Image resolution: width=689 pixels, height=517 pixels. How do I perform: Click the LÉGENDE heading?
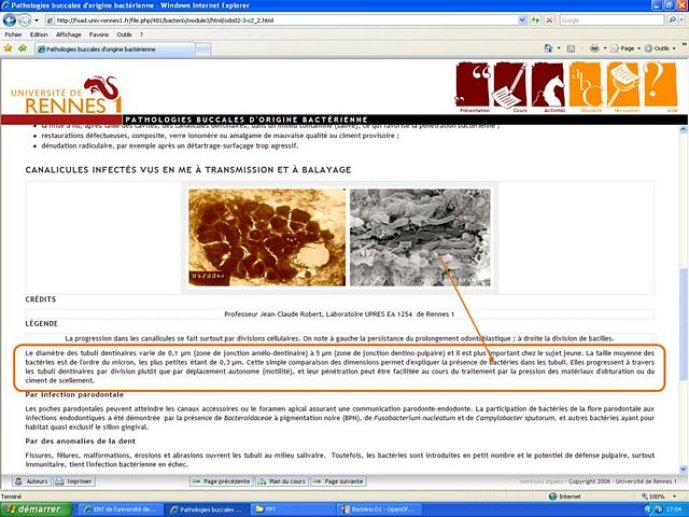pos(41,324)
